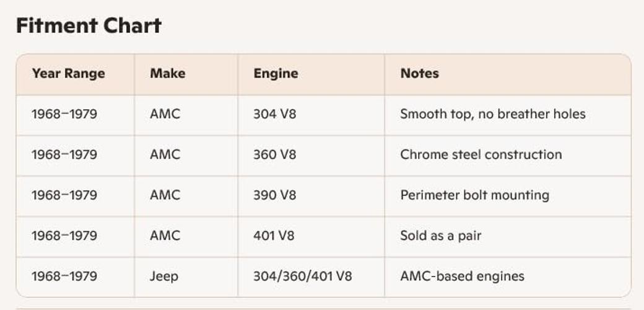Select the 'Sold as a pair' note
This screenshot has width=644, height=310.
pyautogui.click(x=441, y=236)
